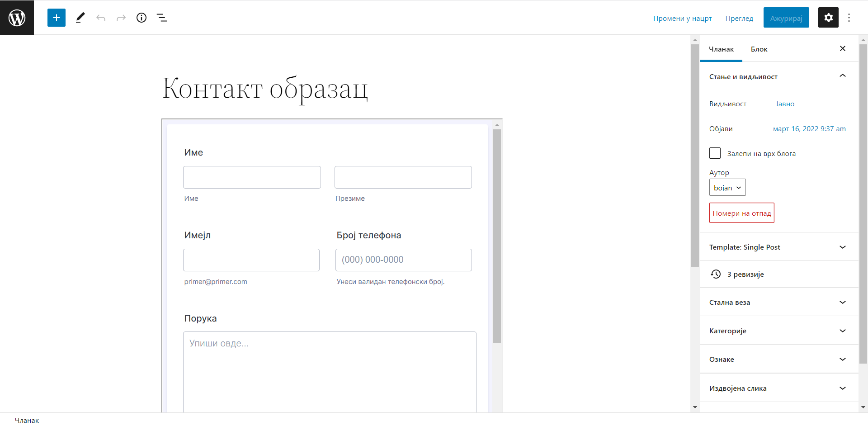The height and width of the screenshot is (426, 868).
Task: Switch to the 'Блок' tab
Action: (x=759, y=49)
